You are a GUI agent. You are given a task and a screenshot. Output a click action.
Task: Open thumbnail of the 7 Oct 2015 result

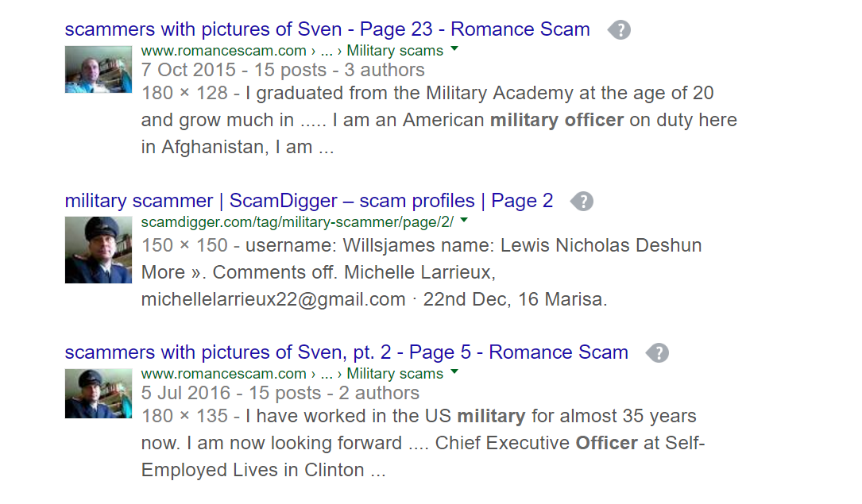click(x=99, y=69)
